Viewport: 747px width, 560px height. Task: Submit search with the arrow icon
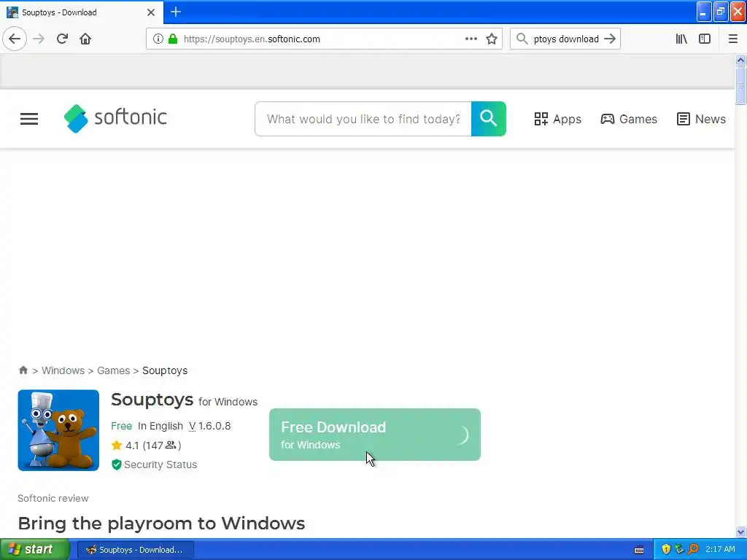coord(610,39)
